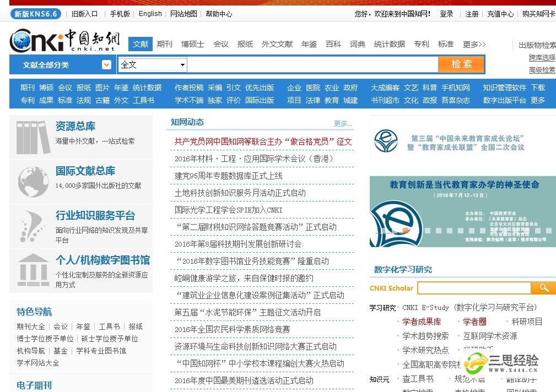Open 学术不端 in blue navigation
556x392 pixels.
click(x=189, y=100)
